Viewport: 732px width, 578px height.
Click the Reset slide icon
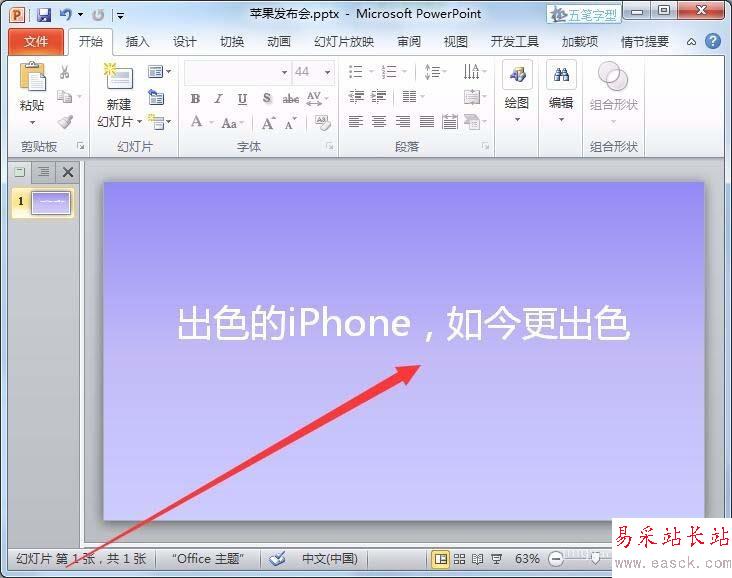(156, 98)
